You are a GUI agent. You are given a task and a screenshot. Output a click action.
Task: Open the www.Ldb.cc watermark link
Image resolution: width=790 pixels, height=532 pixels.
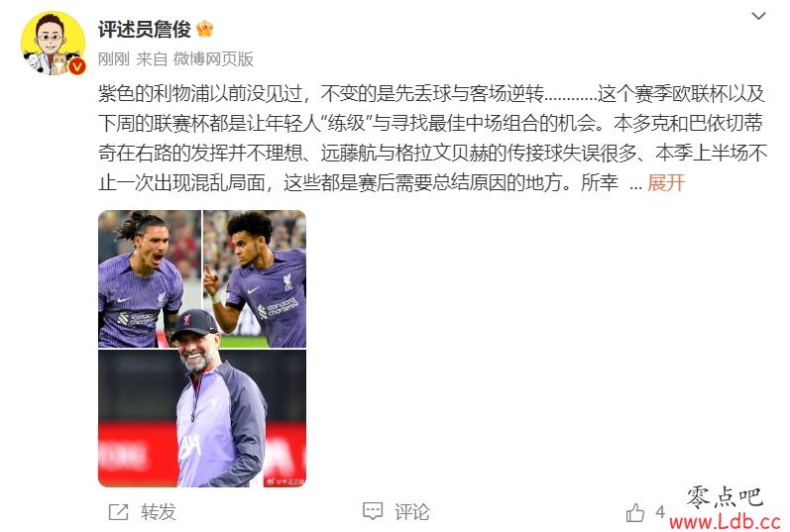click(x=725, y=521)
